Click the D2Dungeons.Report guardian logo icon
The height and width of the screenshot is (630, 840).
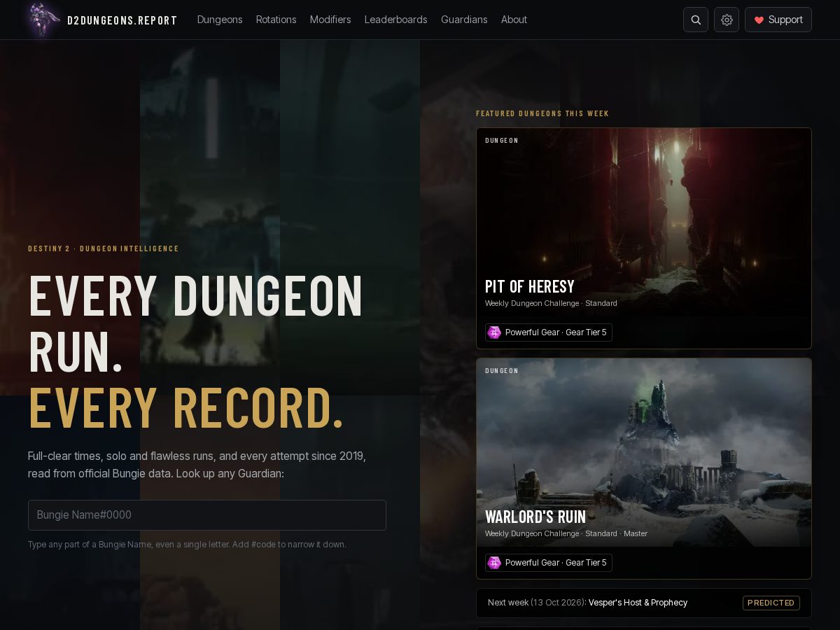tap(43, 20)
